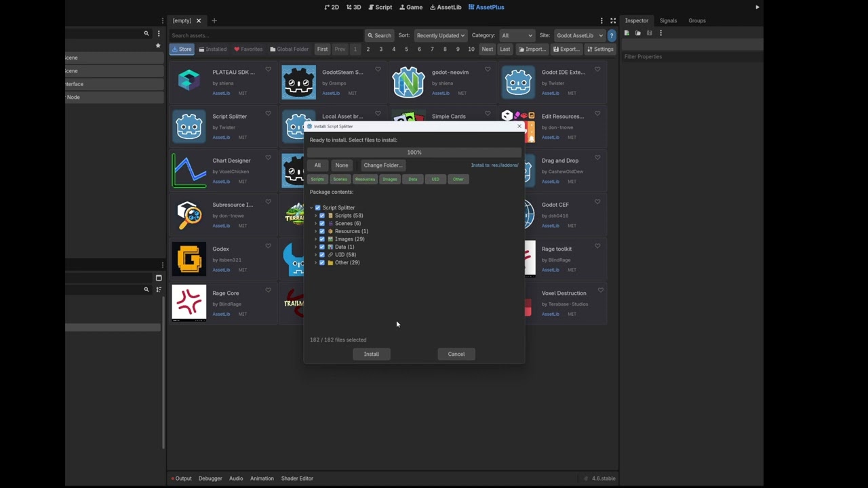The width and height of the screenshot is (868, 488).
Task: Expand the UID (58) tree node
Action: tap(316, 254)
